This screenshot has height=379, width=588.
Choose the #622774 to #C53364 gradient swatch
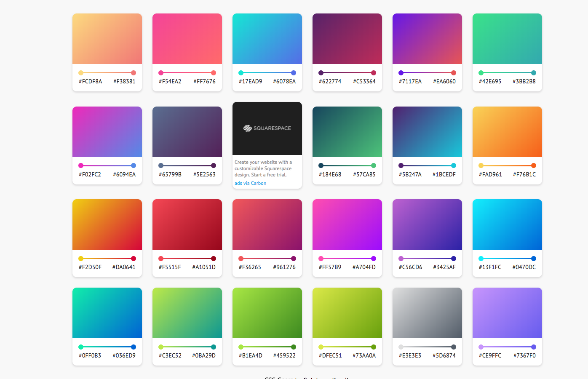click(347, 39)
